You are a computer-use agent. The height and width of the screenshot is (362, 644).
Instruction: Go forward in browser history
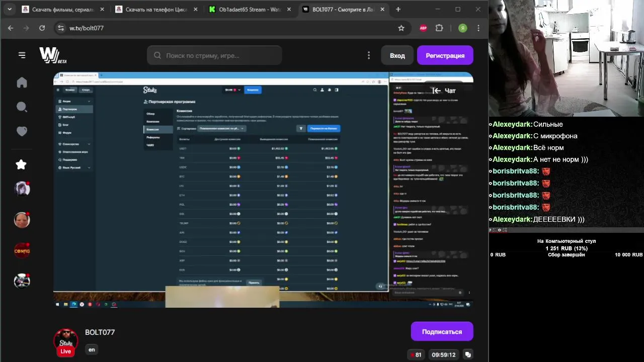click(x=26, y=28)
